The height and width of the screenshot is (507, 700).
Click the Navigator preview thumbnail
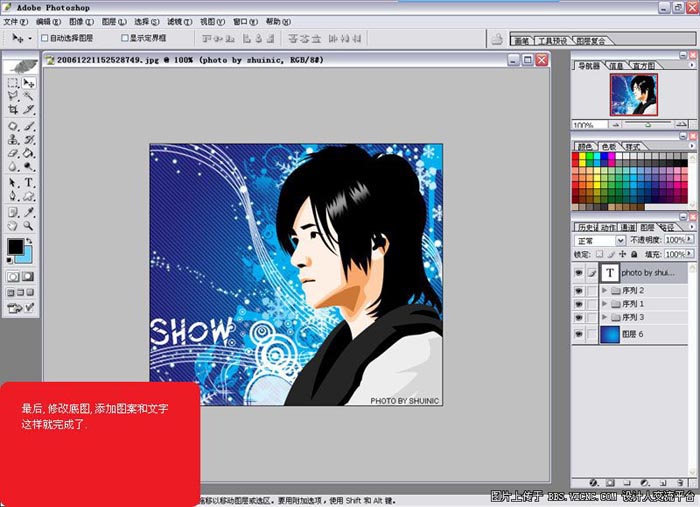point(633,95)
